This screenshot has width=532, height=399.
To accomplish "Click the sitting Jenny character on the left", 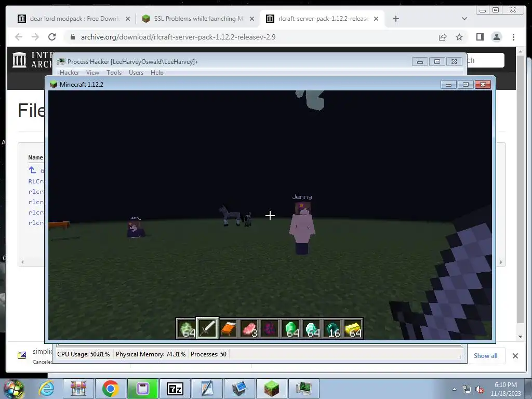I will [x=136, y=228].
